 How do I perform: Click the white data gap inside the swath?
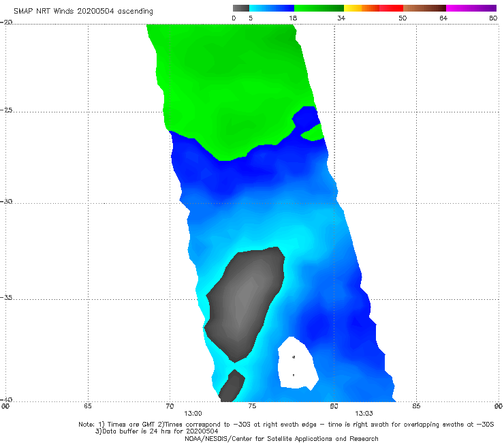click(298, 363)
